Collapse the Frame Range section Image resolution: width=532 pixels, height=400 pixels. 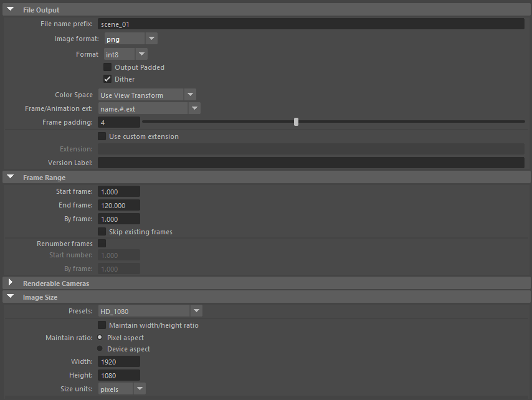pyautogui.click(x=11, y=177)
